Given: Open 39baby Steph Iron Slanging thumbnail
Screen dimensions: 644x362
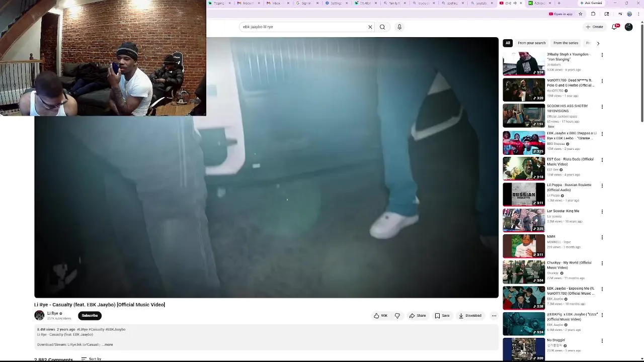Looking at the screenshot, I should click(x=524, y=64).
